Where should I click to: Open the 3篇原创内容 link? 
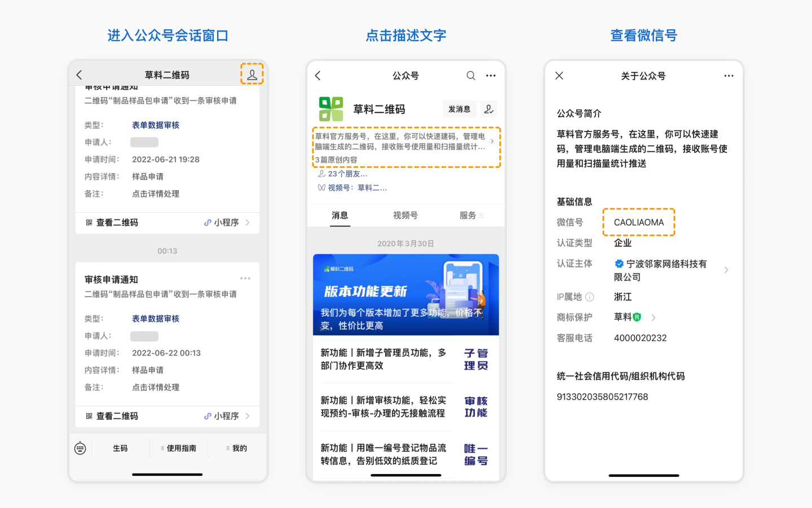[336, 160]
